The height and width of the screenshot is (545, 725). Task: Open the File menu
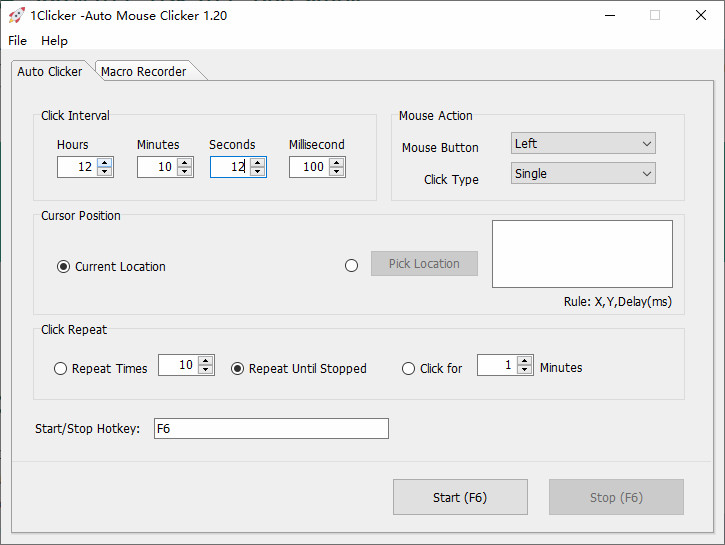[x=18, y=41]
